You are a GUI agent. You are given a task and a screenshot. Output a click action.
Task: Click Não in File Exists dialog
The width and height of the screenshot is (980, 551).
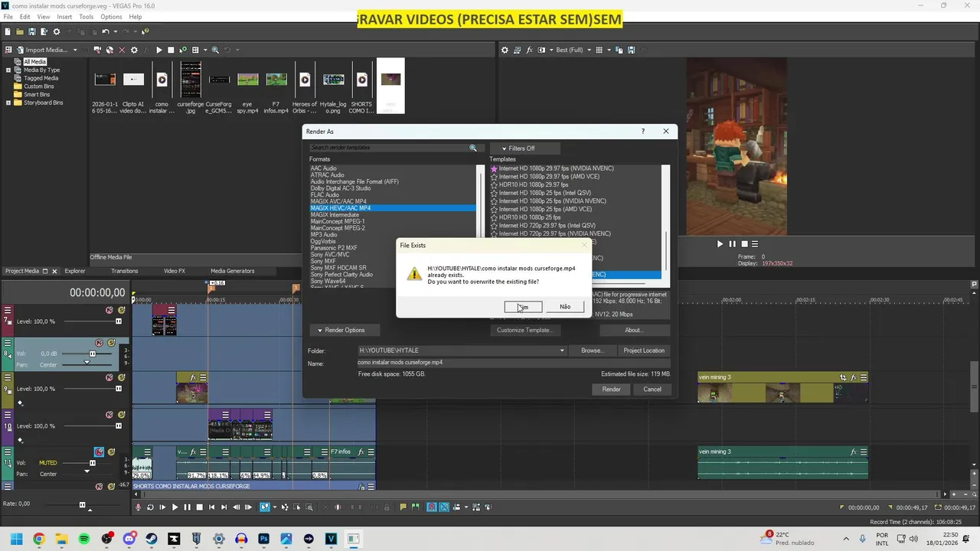[565, 307]
